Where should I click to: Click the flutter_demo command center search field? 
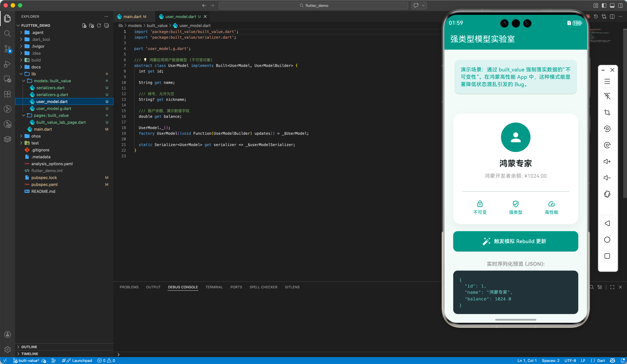click(x=313, y=5)
